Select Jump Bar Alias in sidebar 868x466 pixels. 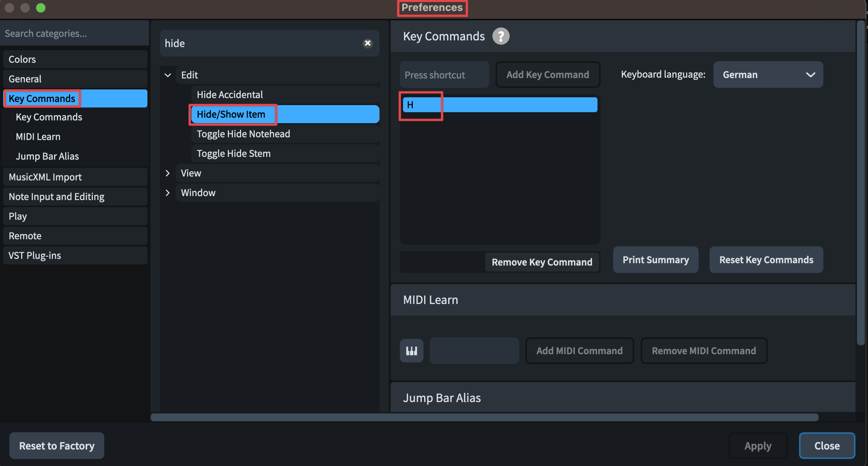pos(47,156)
